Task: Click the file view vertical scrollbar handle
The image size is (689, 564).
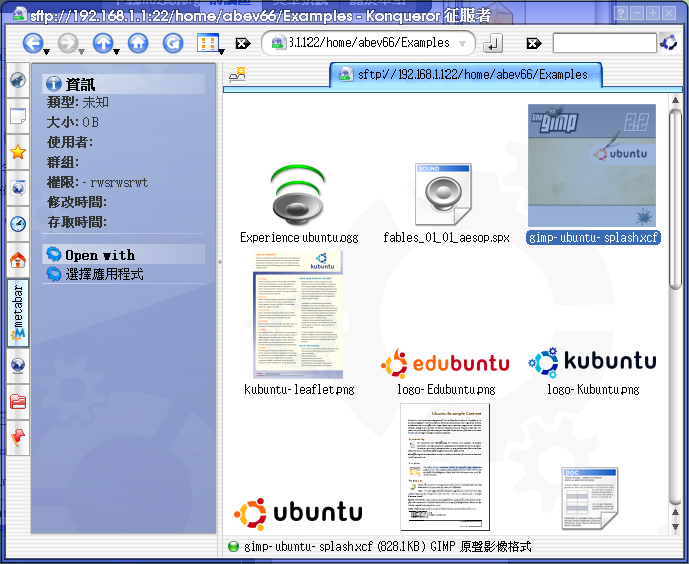Action: [x=675, y=199]
